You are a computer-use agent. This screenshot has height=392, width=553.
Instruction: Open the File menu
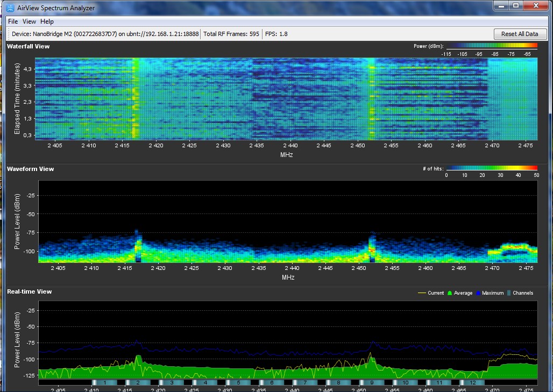(13, 22)
